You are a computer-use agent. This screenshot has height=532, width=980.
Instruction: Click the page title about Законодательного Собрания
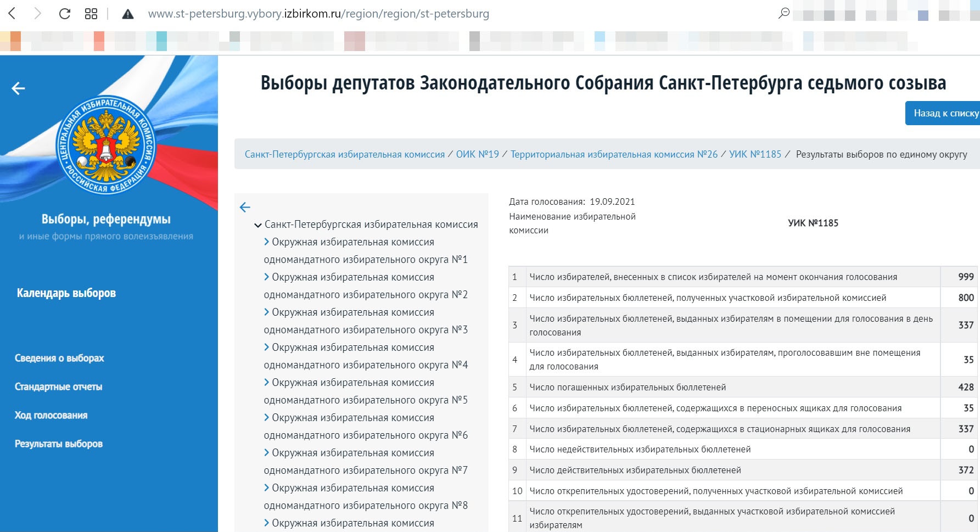click(x=603, y=83)
